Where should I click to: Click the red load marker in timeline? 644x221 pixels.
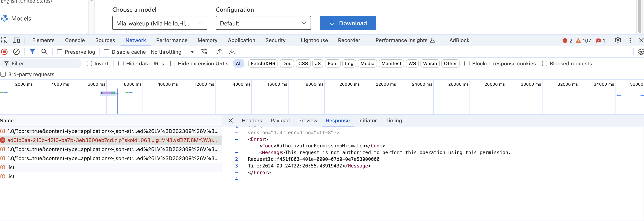pyautogui.click(x=122, y=101)
